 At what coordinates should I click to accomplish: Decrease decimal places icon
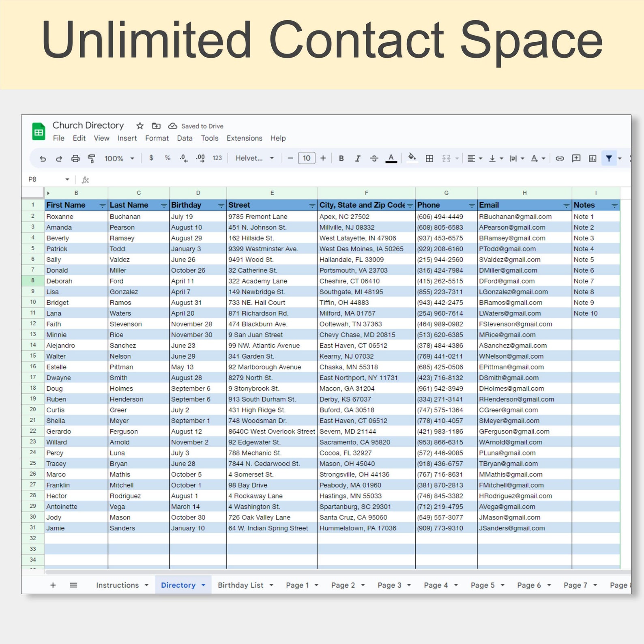184,158
